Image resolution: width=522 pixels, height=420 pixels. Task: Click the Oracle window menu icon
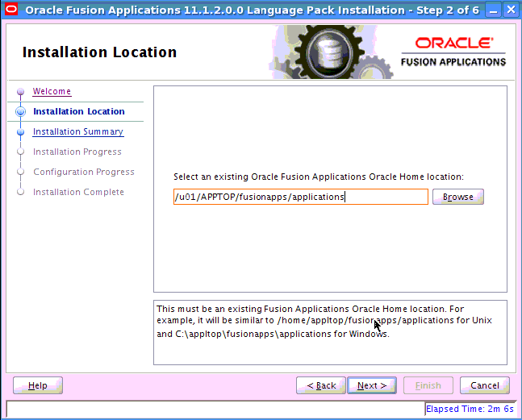[x=11, y=10]
